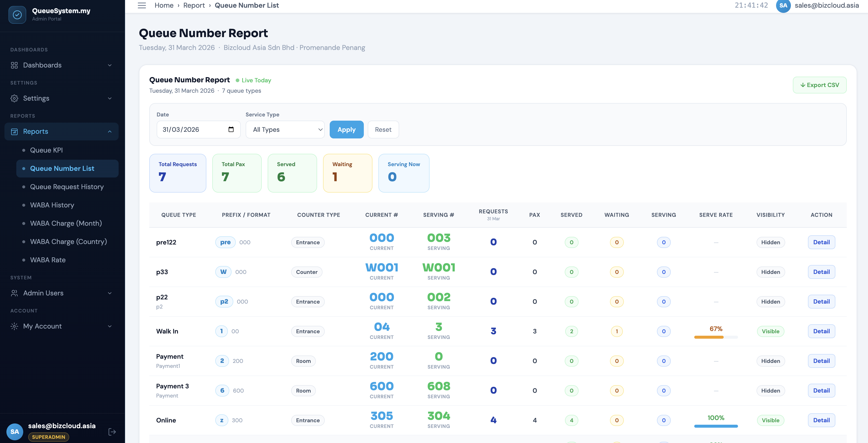Viewport: 868px width, 443px height.
Task: Open the calendar picker in Date field
Action: click(x=231, y=130)
